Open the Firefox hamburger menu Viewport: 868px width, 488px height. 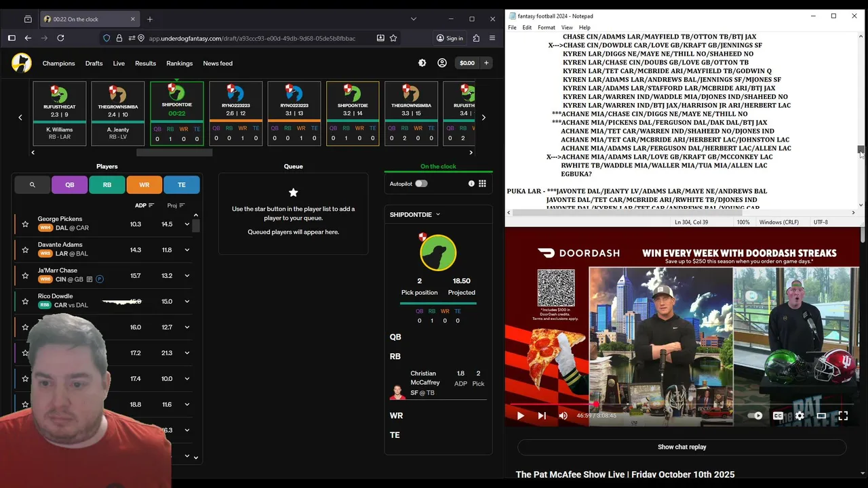pyautogui.click(x=492, y=39)
